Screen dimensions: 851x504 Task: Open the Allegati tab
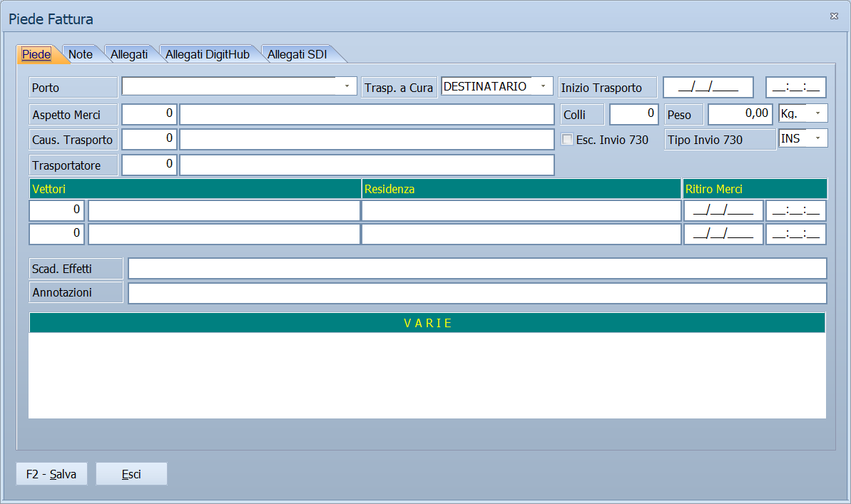click(129, 54)
